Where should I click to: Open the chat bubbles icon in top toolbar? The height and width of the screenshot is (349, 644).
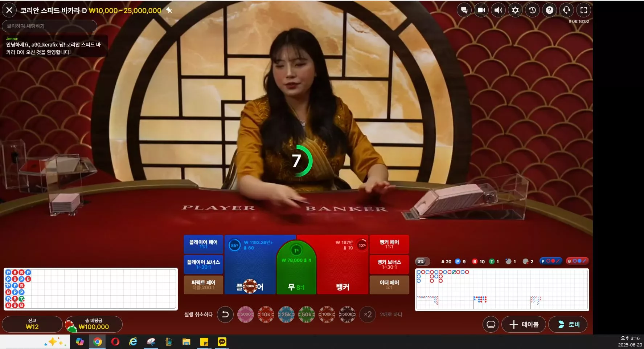click(x=464, y=10)
